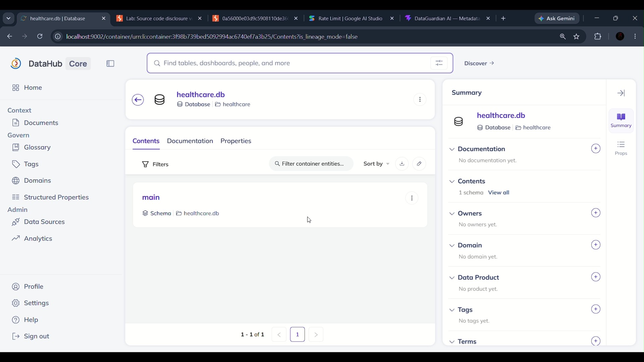644x362 pixels.
Task: Open Domains in the sidebar
Action: [32, 181]
